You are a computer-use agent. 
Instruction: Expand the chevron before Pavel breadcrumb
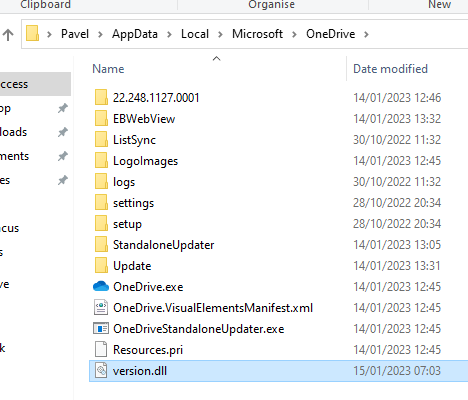(x=49, y=34)
